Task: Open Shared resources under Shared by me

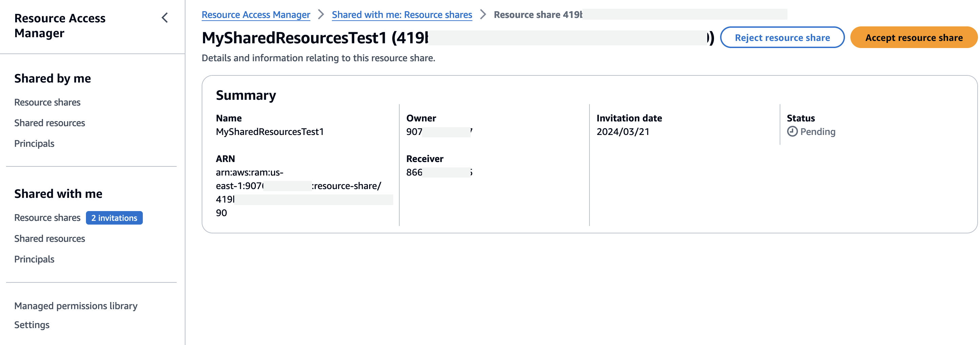Action: tap(49, 123)
